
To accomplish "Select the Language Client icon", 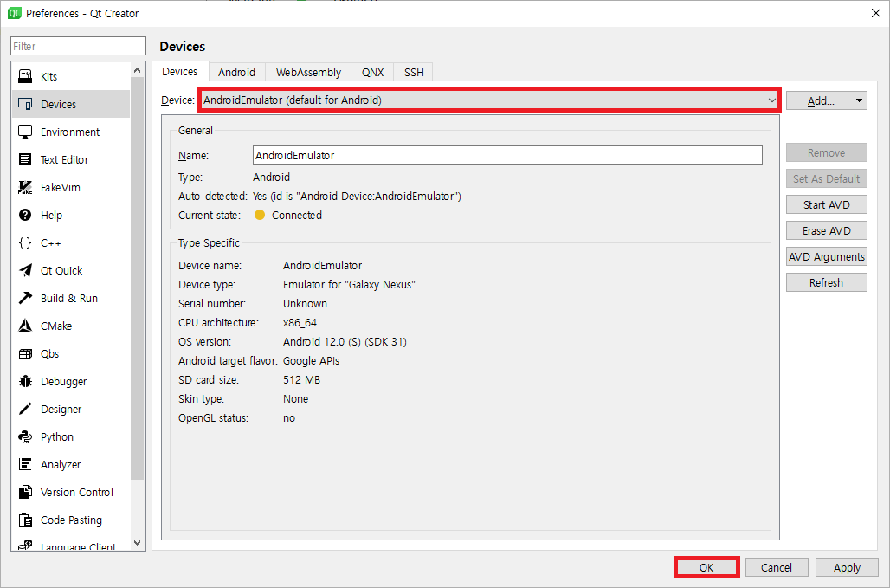I will pos(25,546).
